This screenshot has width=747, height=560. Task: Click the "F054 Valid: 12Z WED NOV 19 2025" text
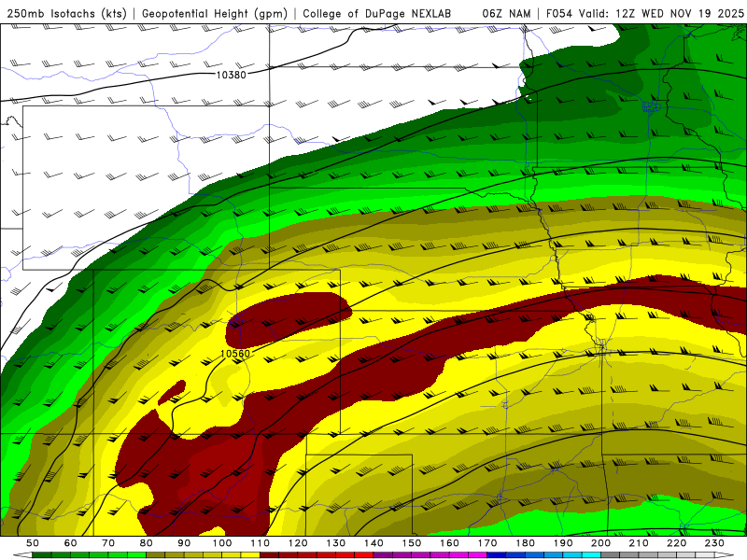click(644, 13)
